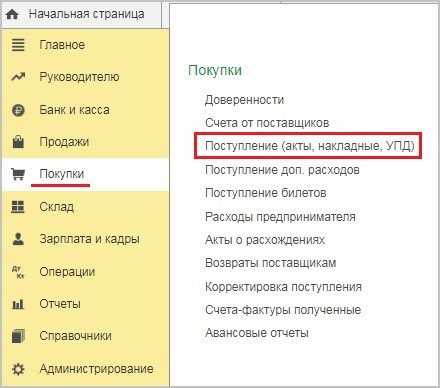The height and width of the screenshot is (388, 440).
Task: Open Расходы предпринимателя
Action: 280,217
